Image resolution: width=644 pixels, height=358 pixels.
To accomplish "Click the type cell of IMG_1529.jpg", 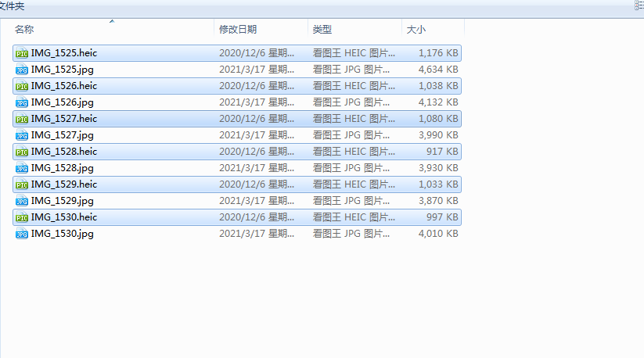I will point(351,201).
